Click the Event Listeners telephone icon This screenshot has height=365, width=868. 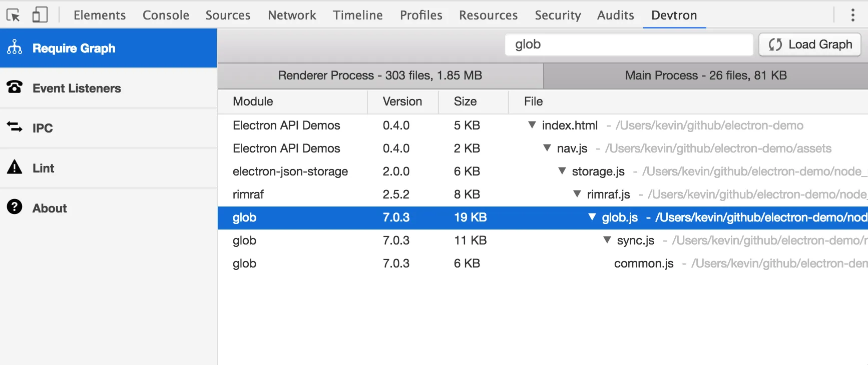[x=15, y=87]
